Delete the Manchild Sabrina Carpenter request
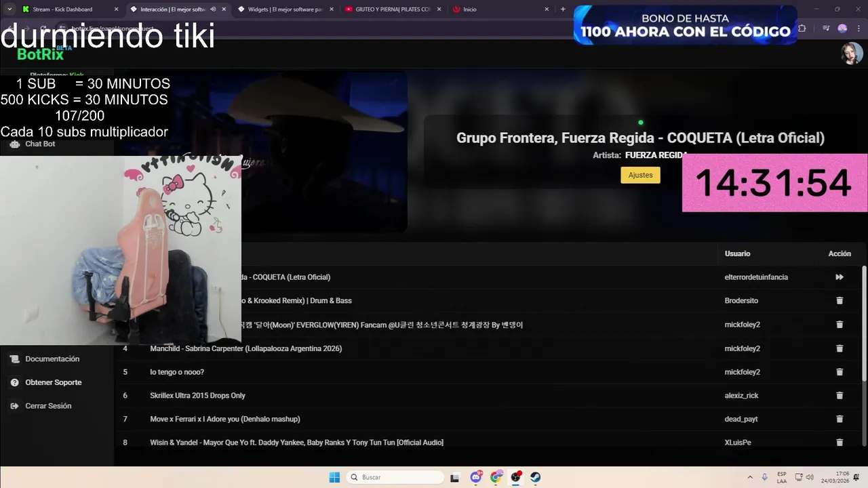868x488 pixels. coord(840,348)
